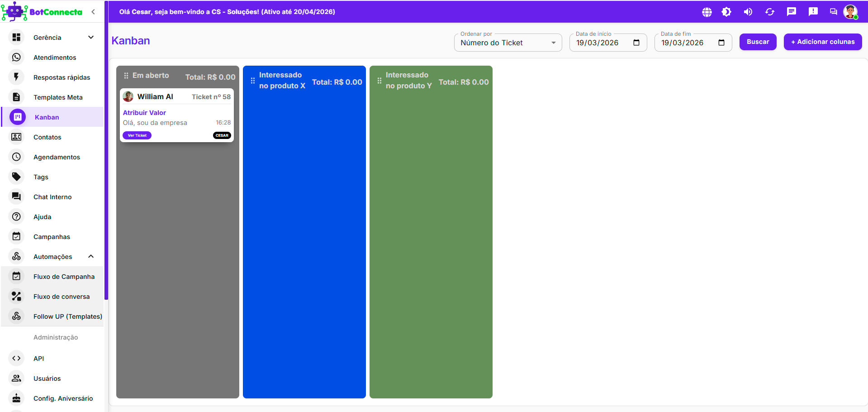Open calendar picker for Data de fim
868x412 pixels.
(x=721, y=43)
